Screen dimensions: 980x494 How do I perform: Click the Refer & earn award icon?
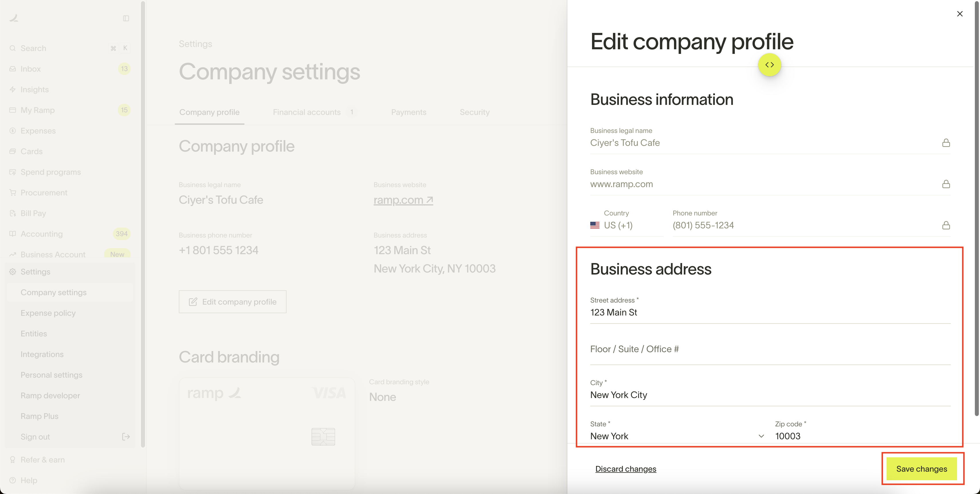tap(13, 460)
